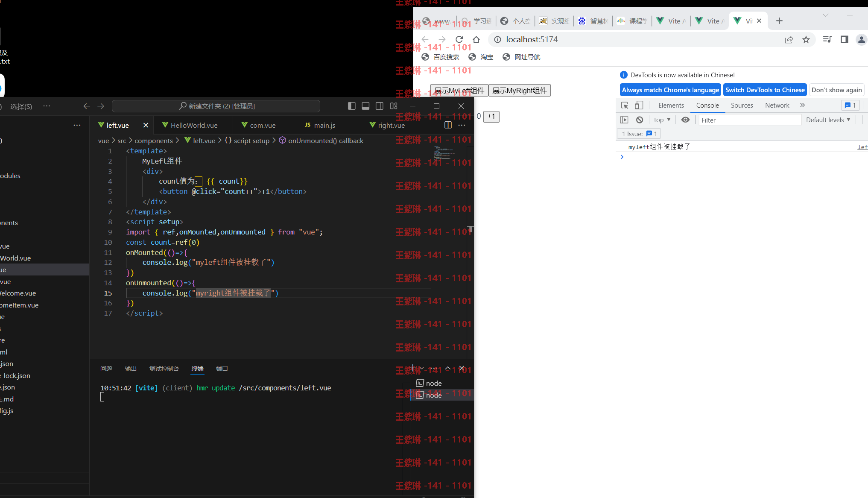Click Don't show again button

tap(836, 90)
